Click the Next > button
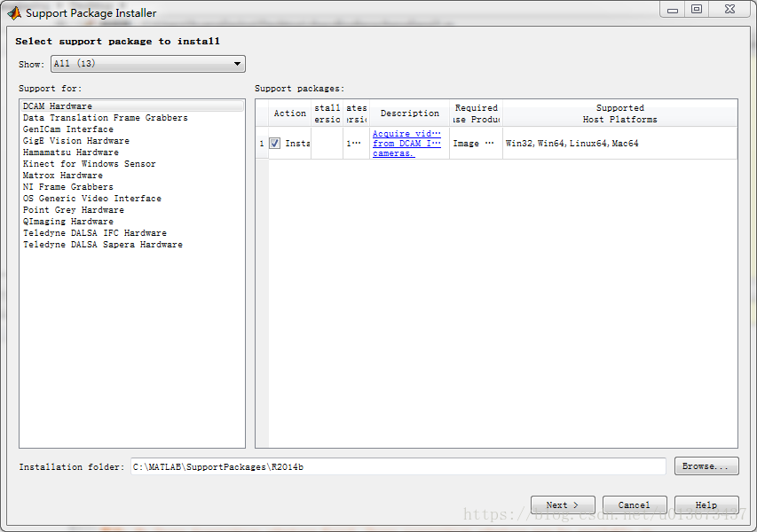Viewport: 757px width, 532px height. (563, 505)
